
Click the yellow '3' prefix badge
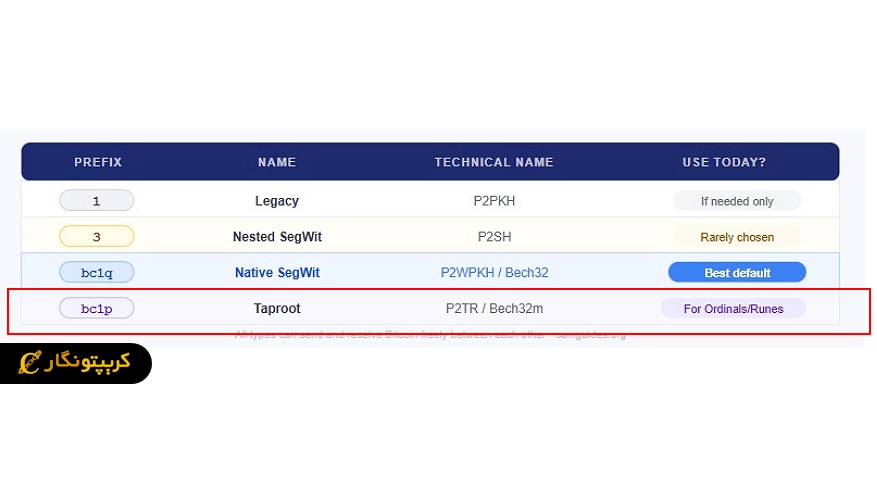[x=97, y=236]
